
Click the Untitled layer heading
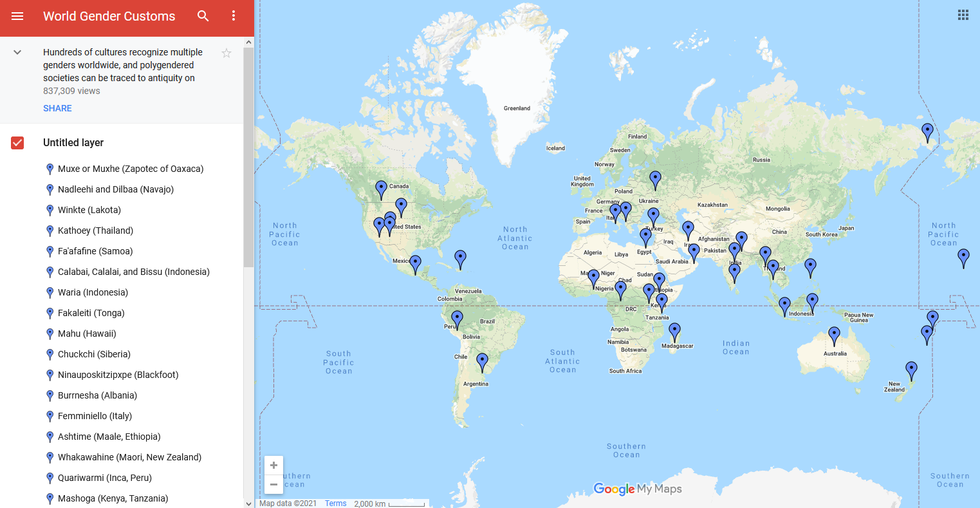point(73,143)
